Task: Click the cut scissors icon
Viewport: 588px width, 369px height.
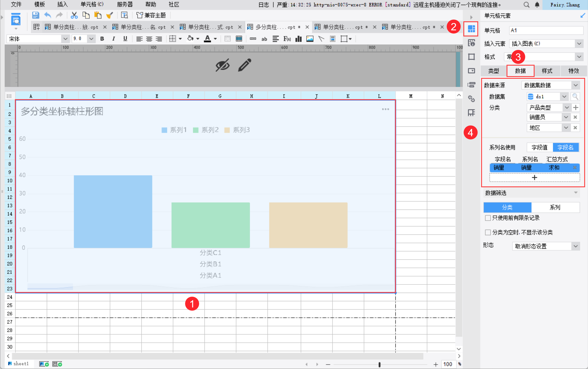Action: point(74,15)
